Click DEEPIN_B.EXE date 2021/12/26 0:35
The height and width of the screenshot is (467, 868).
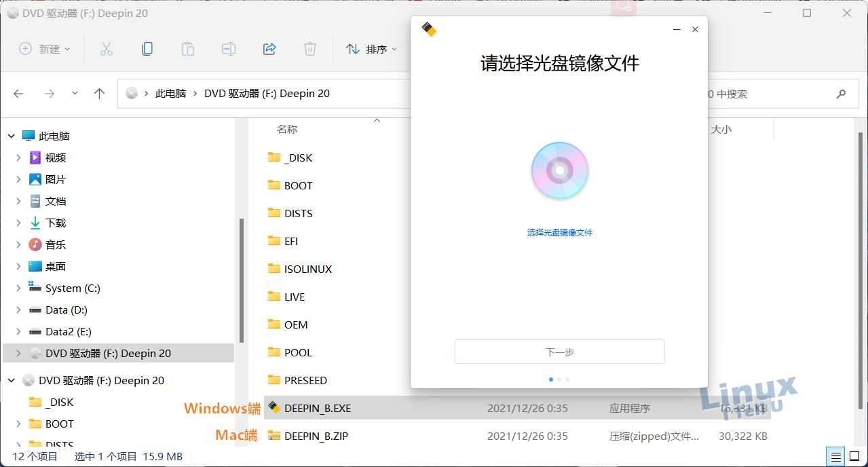tap(527, 408)
